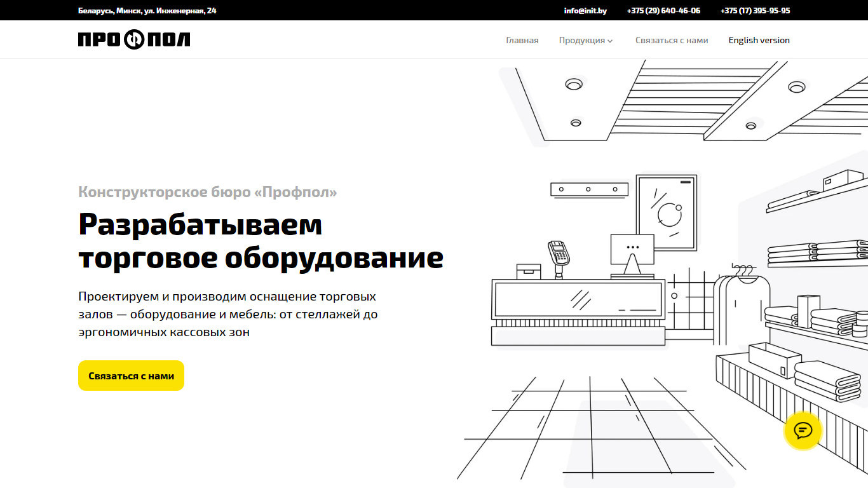Viewport: 868px width, 488px height.
Task: Call +375 (29) 640-46-06 number
Action: (x=663, y=11)
